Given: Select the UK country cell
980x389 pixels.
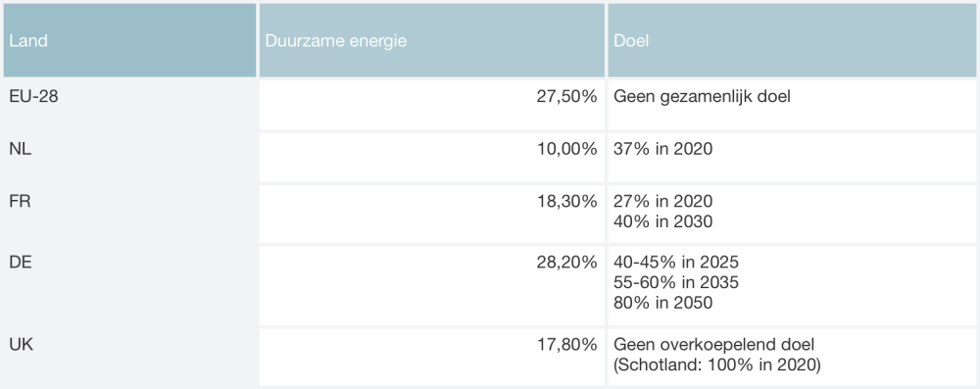Looking at the screenshot, I should [x=130, y=357].
